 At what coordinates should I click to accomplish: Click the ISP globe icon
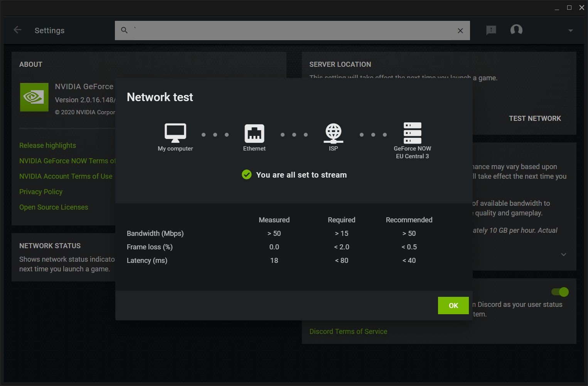pyautogui.click(x=334, y=133)
